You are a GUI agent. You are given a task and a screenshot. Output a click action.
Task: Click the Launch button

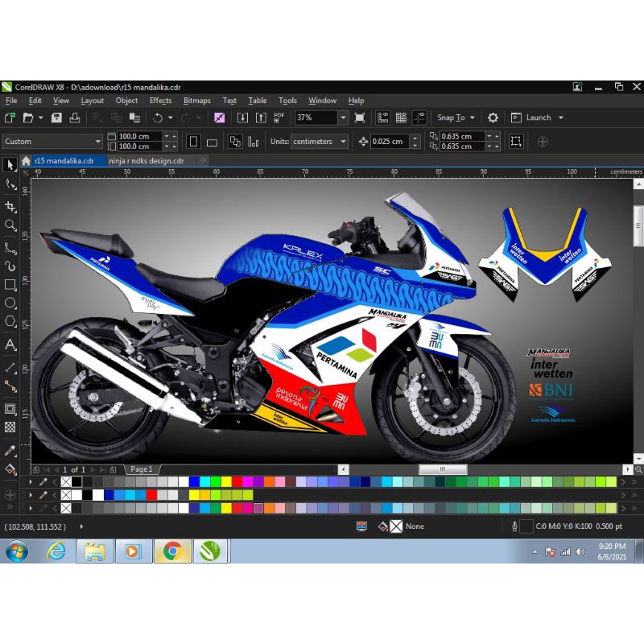click(x=537, y=118)
